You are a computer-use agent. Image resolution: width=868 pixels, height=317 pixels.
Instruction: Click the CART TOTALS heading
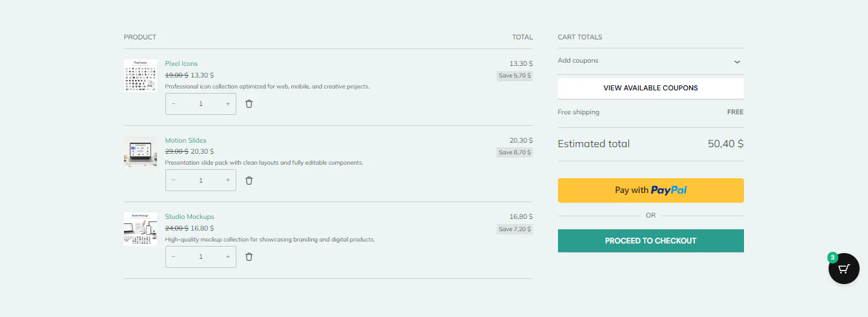(x=580, y=37)
